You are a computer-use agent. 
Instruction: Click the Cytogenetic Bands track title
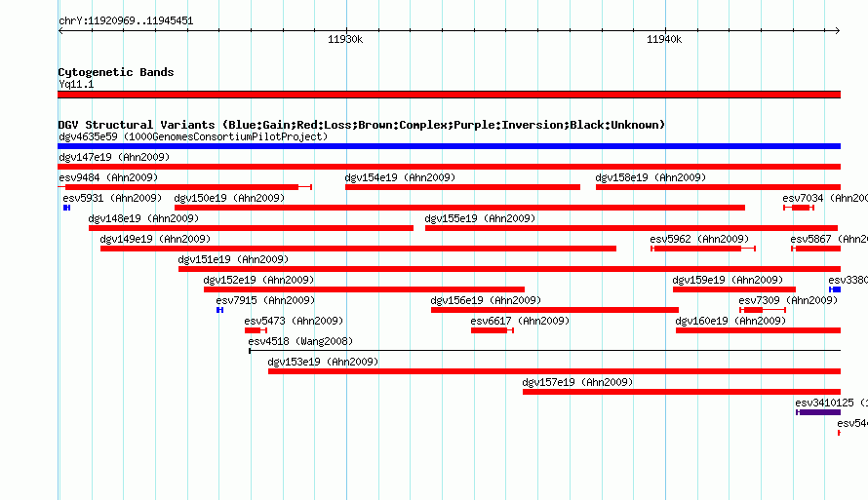tap(116, 72)
